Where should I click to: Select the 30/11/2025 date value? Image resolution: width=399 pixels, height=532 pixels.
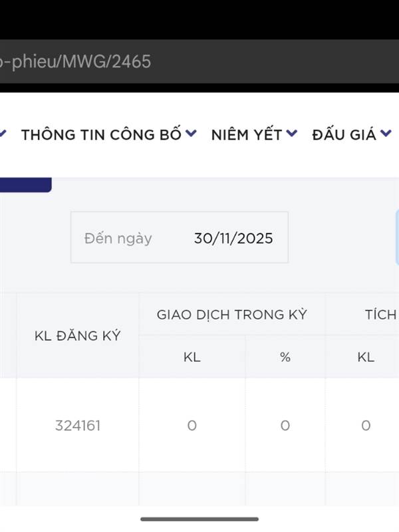pyautogui.click(x=233, y=238)
